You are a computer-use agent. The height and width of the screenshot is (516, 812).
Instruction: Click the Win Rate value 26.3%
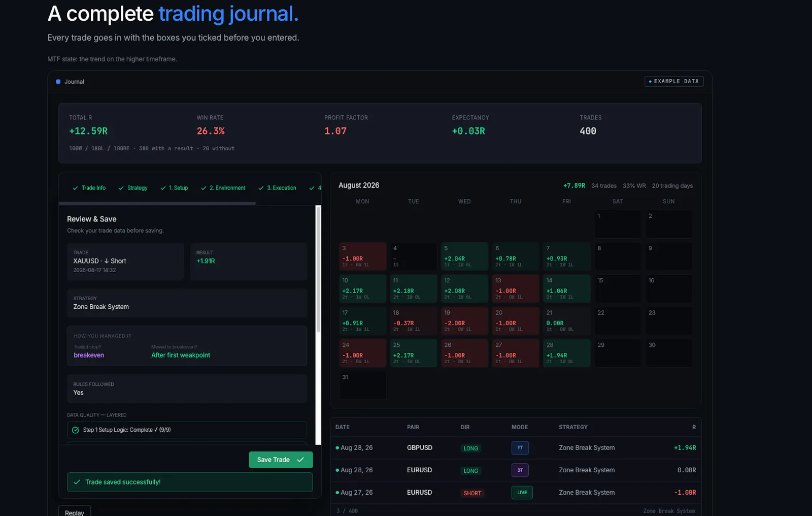click(x=211, y=131)
